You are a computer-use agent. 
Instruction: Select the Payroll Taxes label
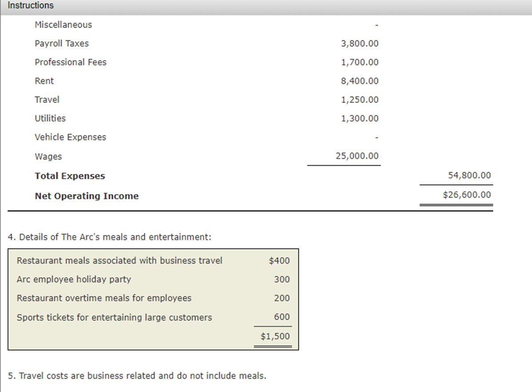(61, 44)
